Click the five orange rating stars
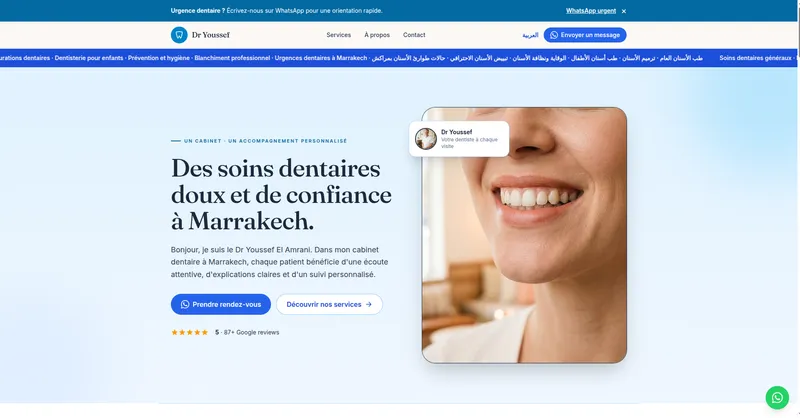Screen dimensions: 800x418 click(190, 332)
